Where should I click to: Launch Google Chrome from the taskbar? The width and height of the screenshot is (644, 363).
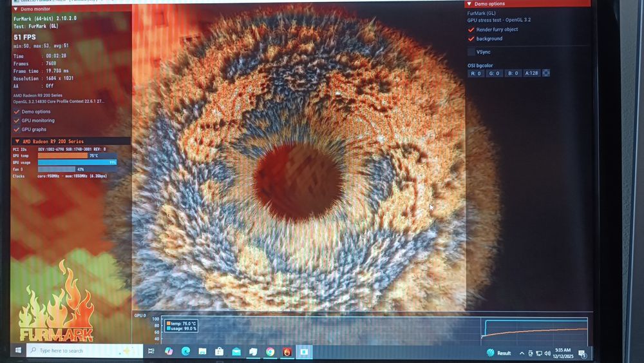tap(270, 351)
